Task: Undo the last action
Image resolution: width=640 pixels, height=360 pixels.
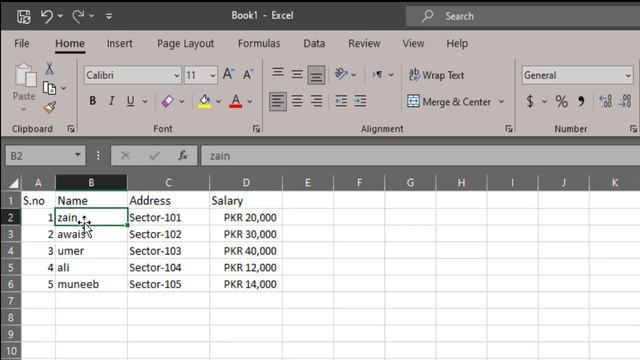Action: (x=47, y=16)
